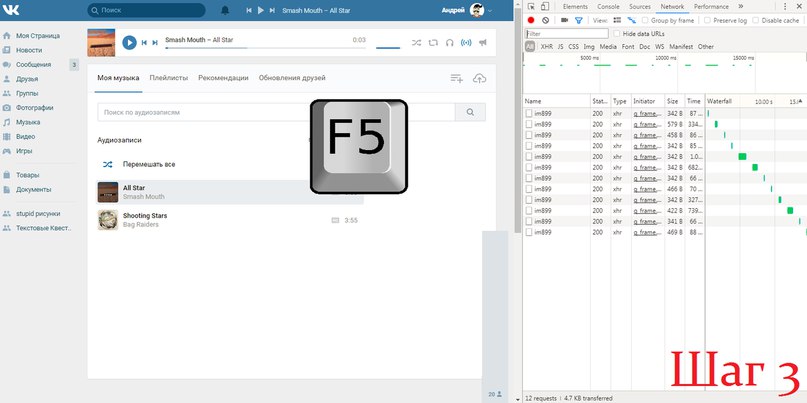Click the Музыка sidebar icon
This screenshot has height=403, width=807.
click(x=7, y=122)
